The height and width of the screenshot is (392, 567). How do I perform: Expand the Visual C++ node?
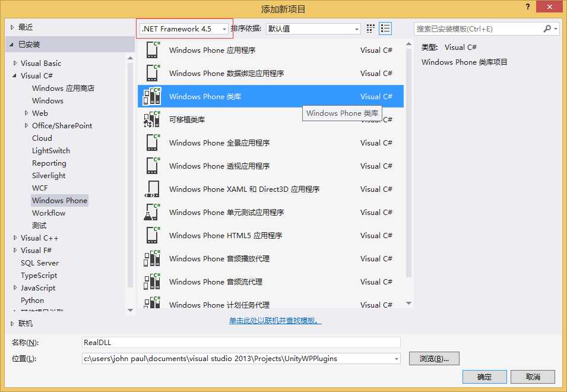(15, 238)
